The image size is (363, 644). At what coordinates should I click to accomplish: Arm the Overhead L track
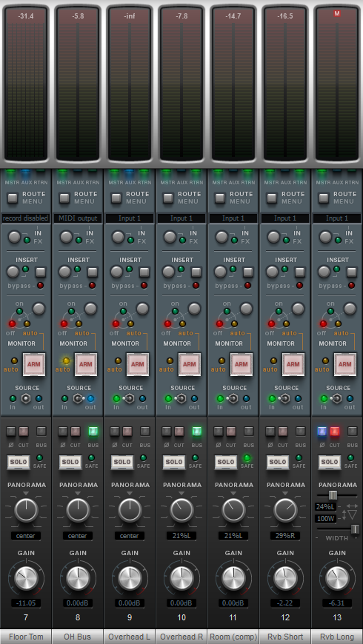click(138, 364)
